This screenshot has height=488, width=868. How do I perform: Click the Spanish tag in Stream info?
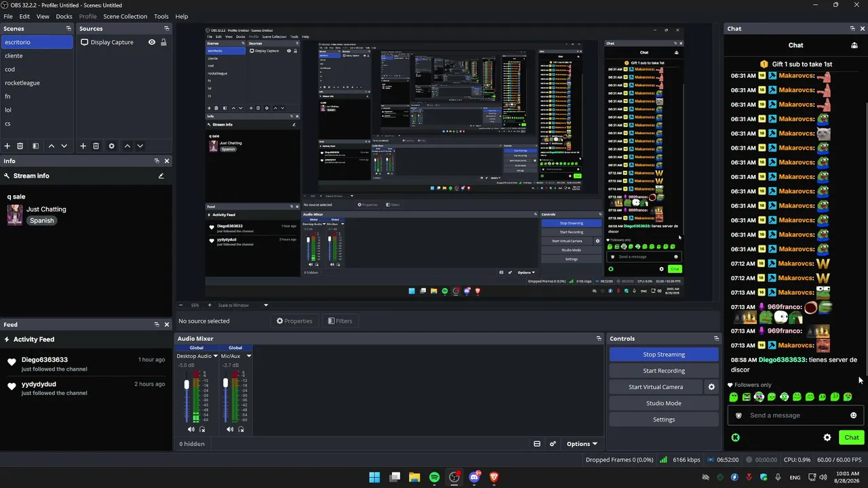pyautogui.click(x=41, y=221)
